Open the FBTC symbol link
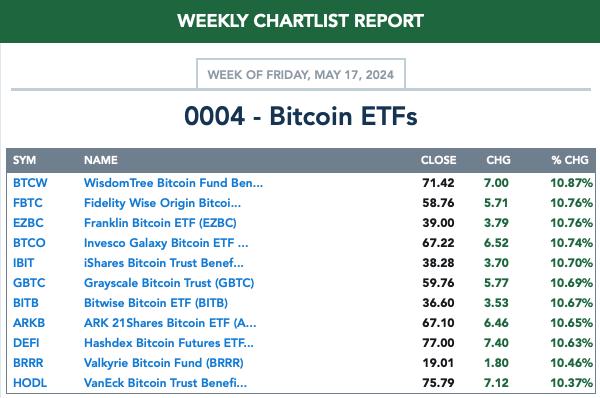This screenshot has width=600, height=398. click(28, 203)
